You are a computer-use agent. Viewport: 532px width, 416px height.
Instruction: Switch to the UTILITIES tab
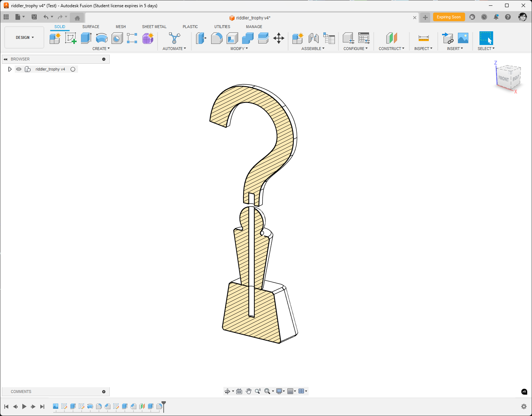222,27
